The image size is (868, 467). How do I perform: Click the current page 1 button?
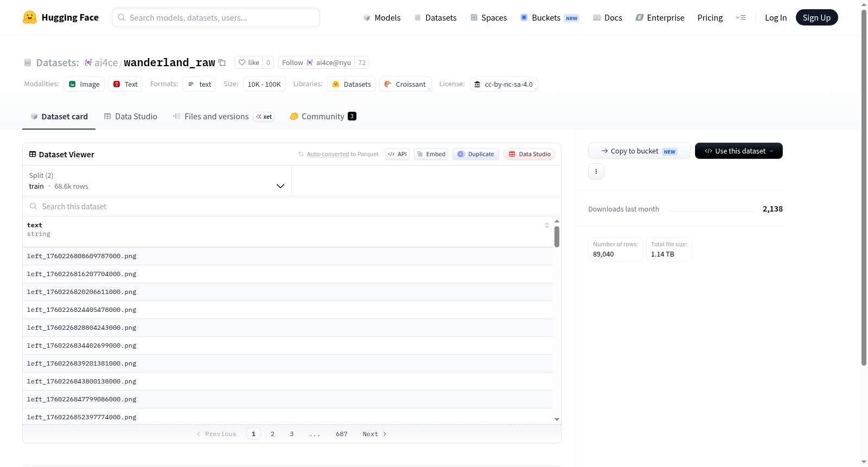tap(253, 434)
